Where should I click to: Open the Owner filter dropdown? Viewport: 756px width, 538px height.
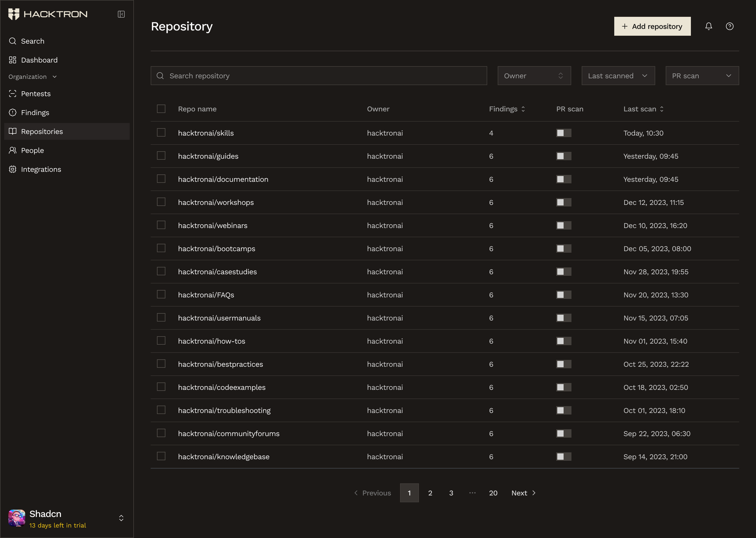(534, 76)
